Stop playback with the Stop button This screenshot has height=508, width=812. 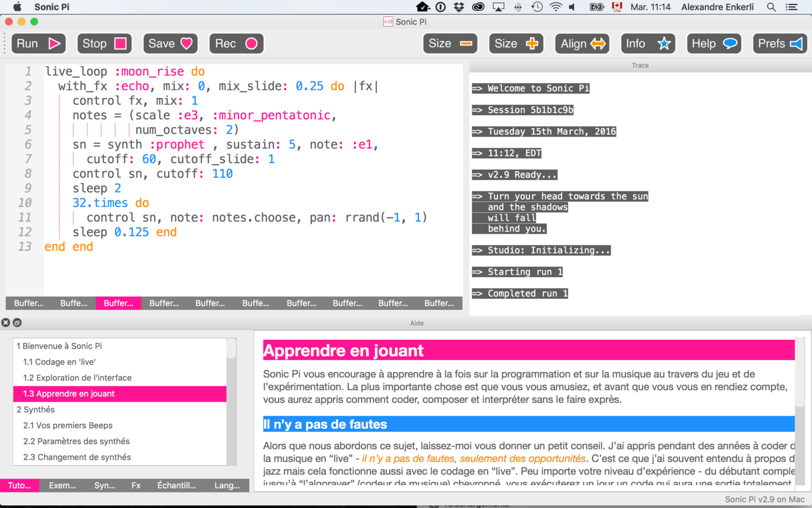click(x=104, y=43)
